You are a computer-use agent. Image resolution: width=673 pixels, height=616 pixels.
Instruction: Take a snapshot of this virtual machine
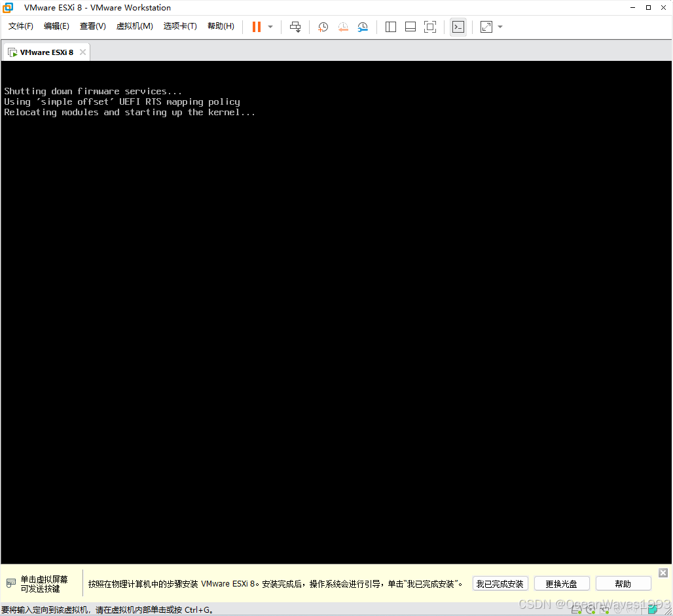coord(323,27)
